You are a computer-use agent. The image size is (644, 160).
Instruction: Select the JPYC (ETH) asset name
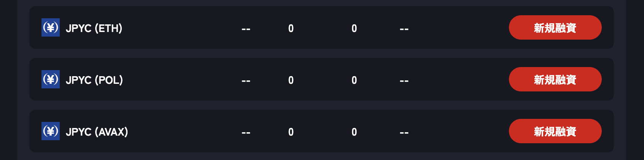point(94,28)
